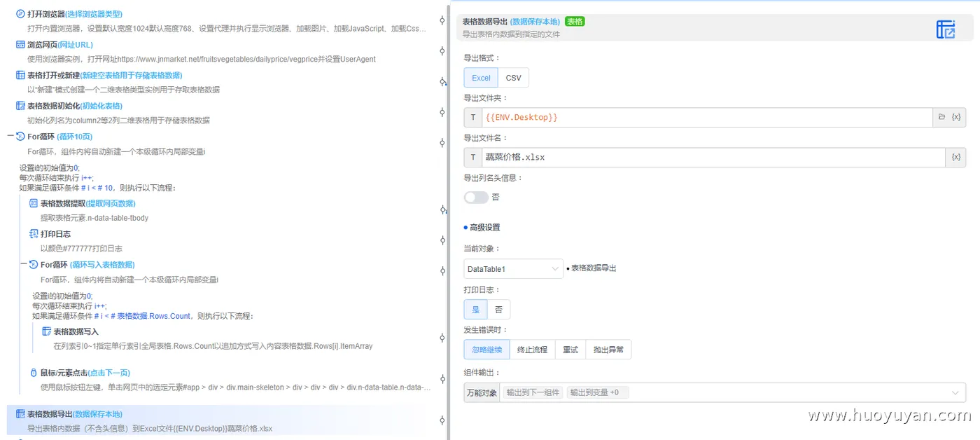This screenshot has width=980, height=440.
Task: Click the 选择浏览器类型 link text
Action: click(93, 14)
